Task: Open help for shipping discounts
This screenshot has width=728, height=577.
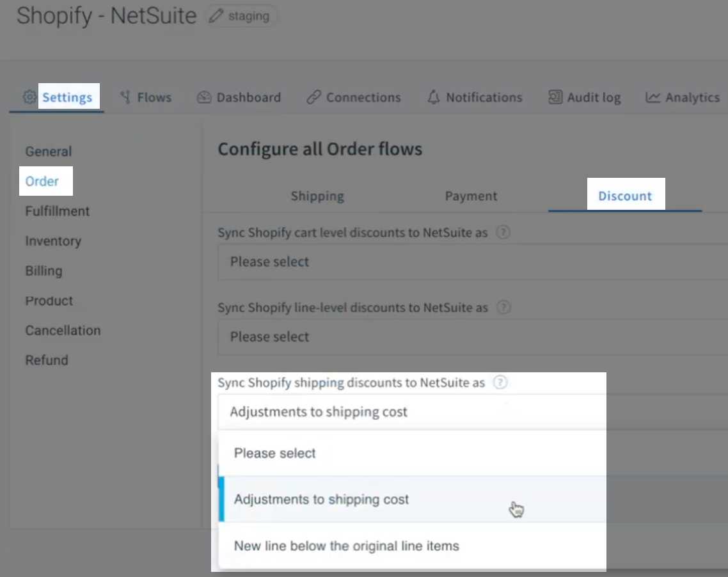Action: tap(500, 383)
